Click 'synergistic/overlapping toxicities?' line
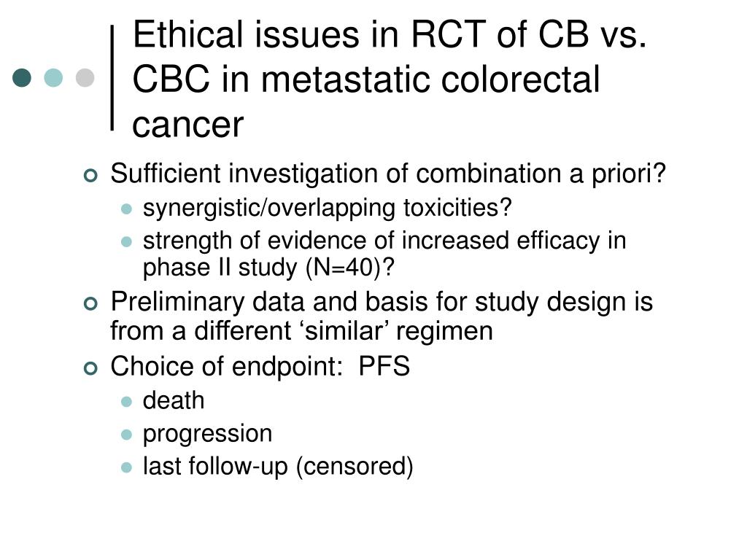747x560 pixels. coord(328,209)
